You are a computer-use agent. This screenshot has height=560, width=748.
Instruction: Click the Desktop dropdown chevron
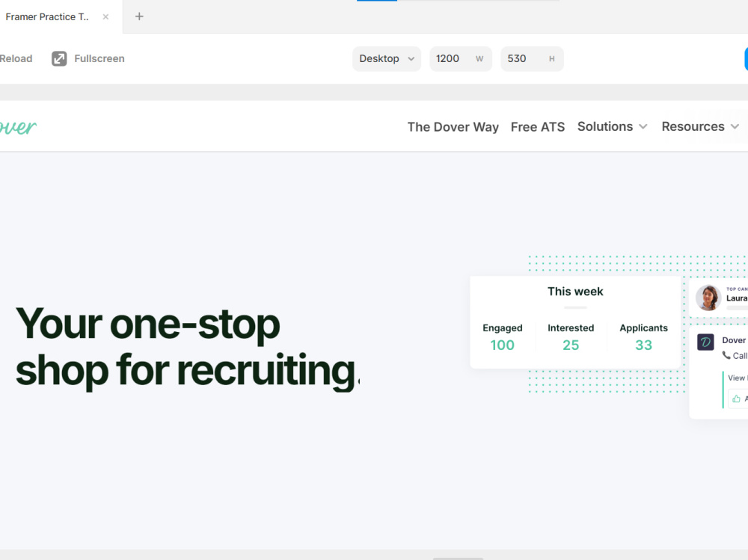click(x=411, y=59)
